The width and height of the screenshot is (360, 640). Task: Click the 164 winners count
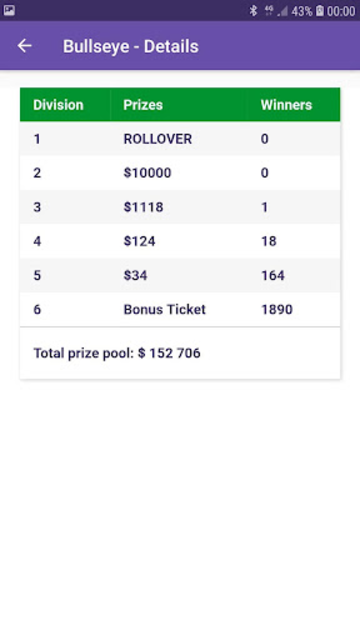273,276
